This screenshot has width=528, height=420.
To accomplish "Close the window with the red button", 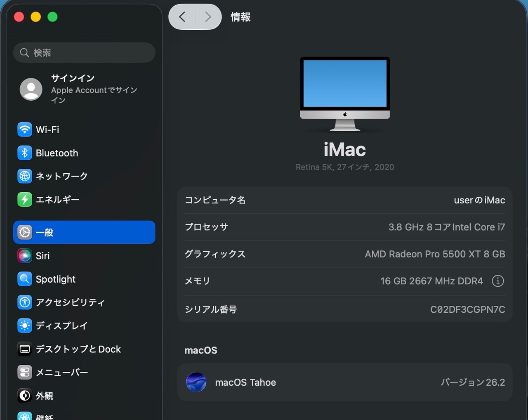I will (x=19, y=17).
